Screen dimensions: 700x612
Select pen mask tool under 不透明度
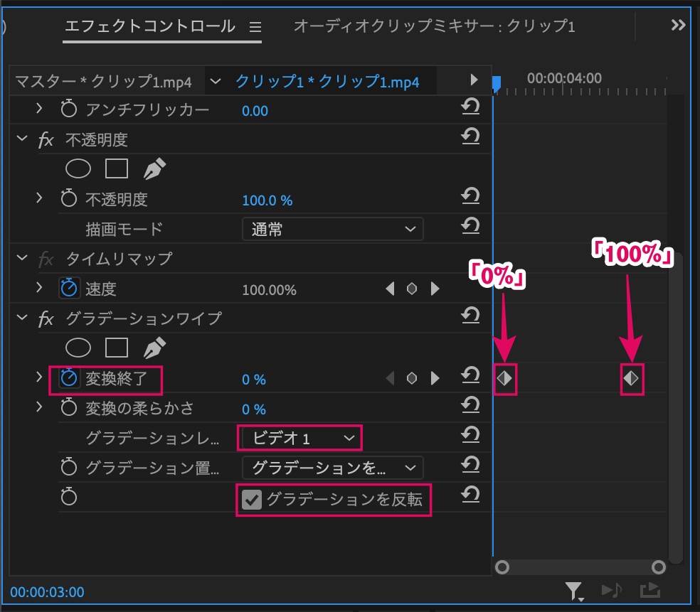[x=154, y=168]
